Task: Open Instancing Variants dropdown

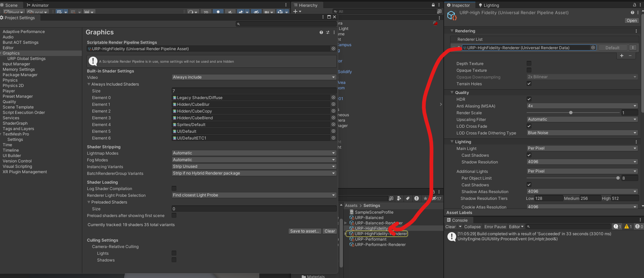Action: pos(254,166)
